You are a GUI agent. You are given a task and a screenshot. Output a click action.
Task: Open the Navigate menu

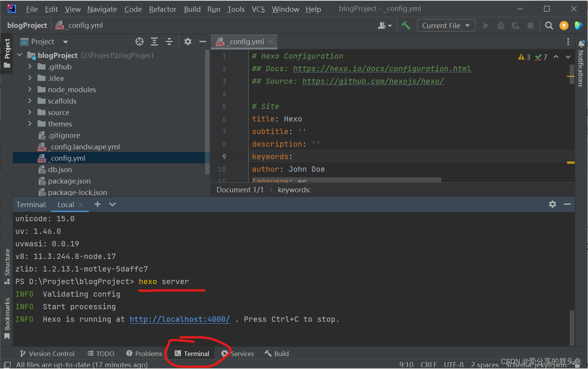click(x=102, y=9)
